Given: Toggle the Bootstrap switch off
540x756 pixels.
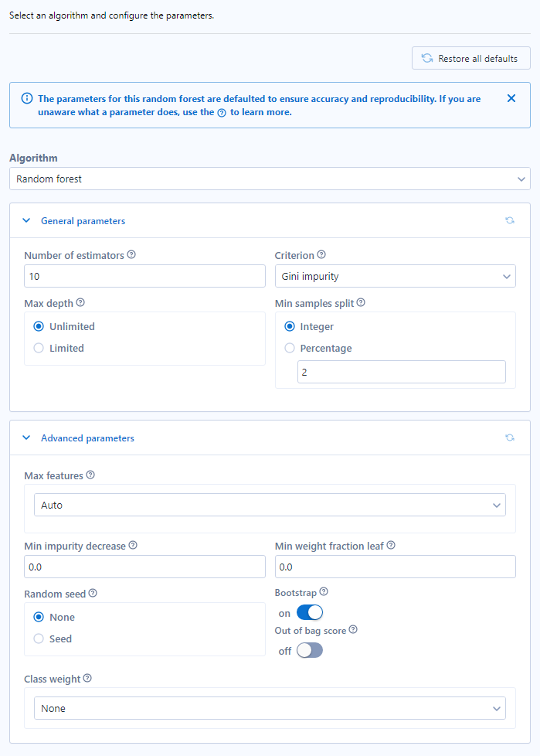Looking at the screenshot, I should 310,613.
